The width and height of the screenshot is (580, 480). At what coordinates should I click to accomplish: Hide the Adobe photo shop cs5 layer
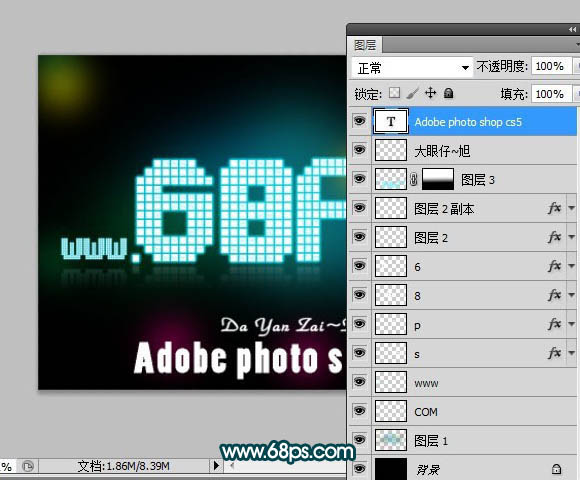[360, 121]
